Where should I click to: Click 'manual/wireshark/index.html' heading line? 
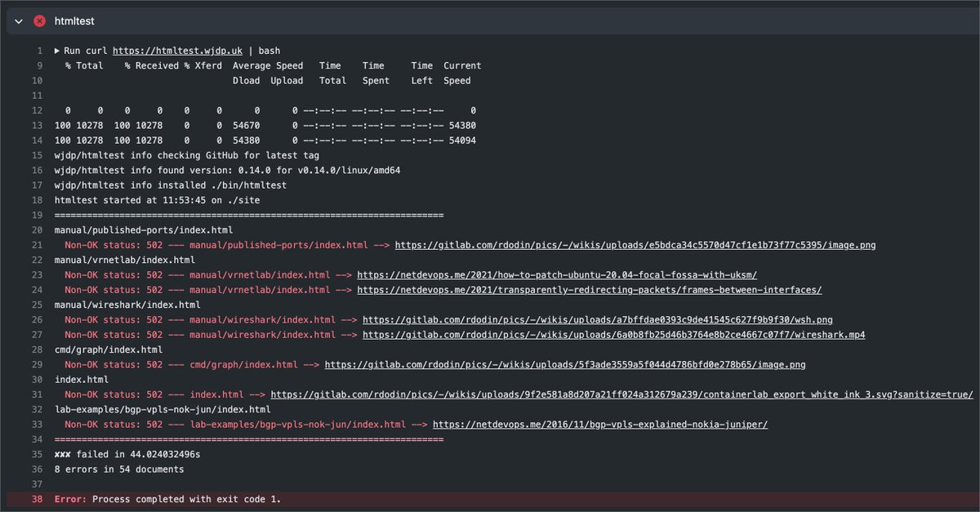(x=127, y=305)
